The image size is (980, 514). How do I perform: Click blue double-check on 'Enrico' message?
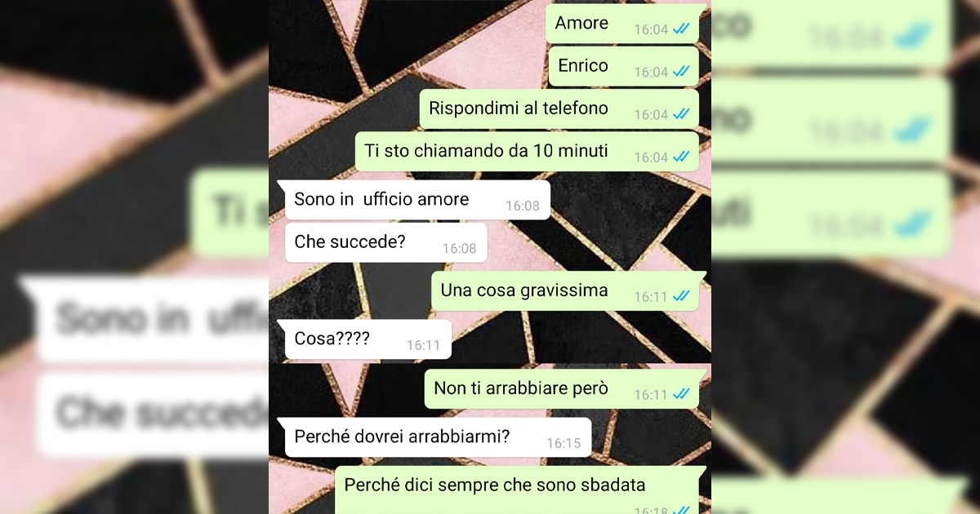click(681, 72)
